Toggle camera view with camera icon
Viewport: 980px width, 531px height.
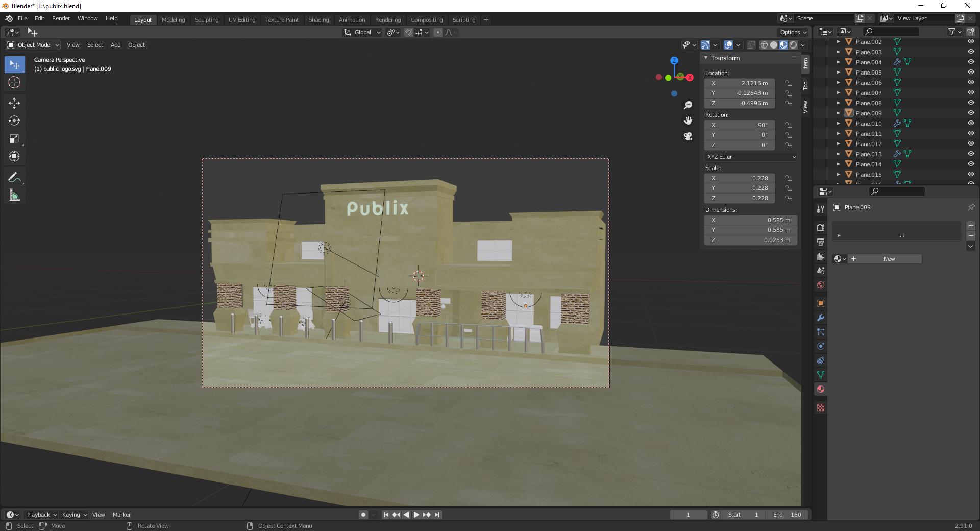click(x=688, y=136)
